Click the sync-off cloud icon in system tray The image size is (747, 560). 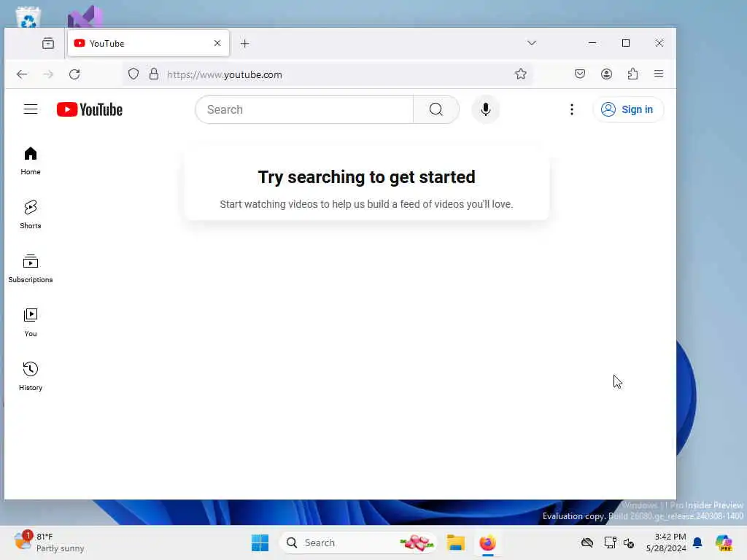pyautogui.click(x=587, y=542)
